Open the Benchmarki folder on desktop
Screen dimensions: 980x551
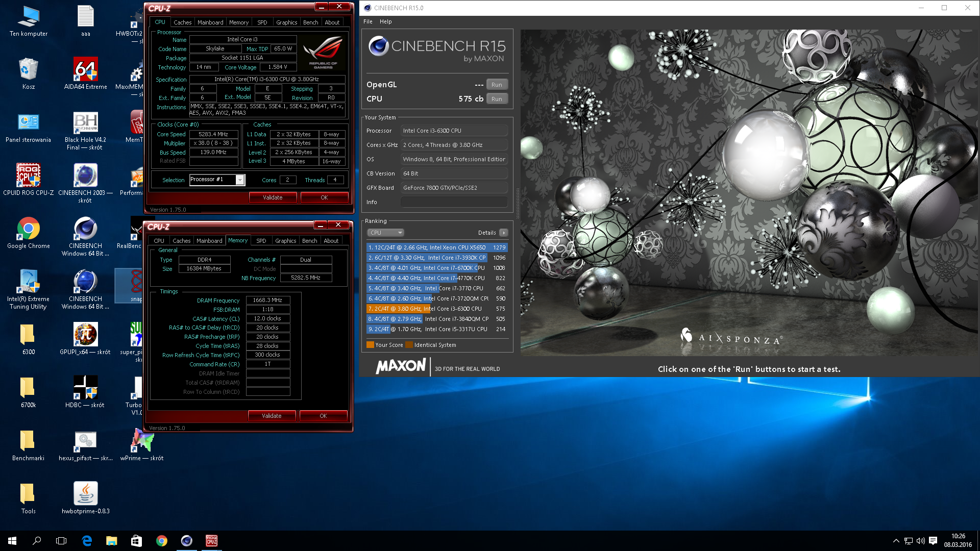pos(29,445)
